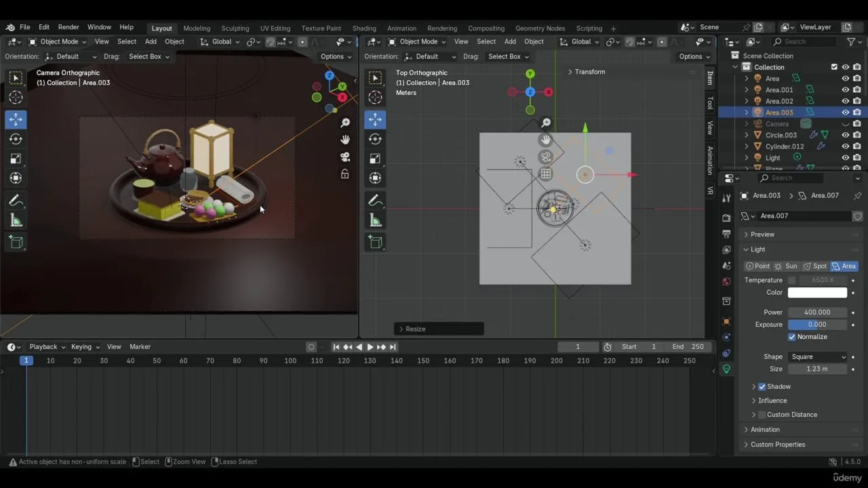Toggle the Temperature checkbox

792,280
